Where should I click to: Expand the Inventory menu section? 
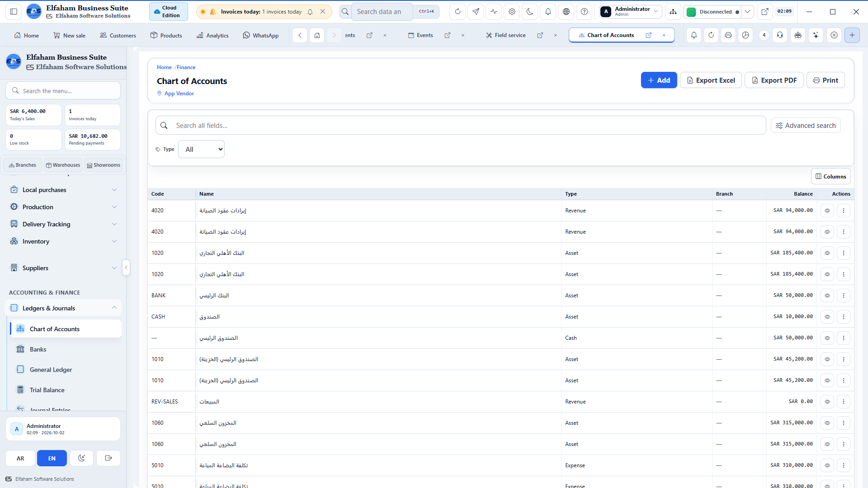pyautogui.click(x=63, y=241)
